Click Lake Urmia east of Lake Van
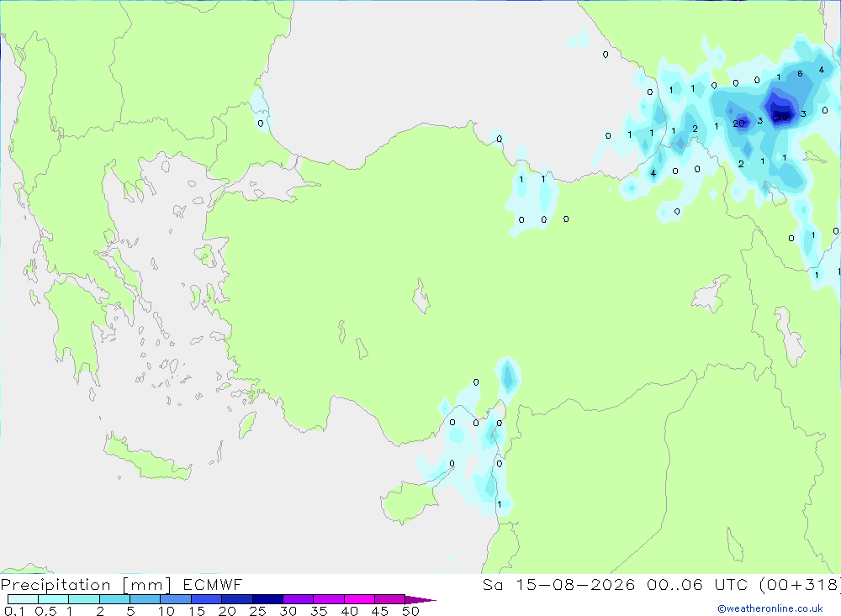This screenshot has height=616, width=841. 789,336
